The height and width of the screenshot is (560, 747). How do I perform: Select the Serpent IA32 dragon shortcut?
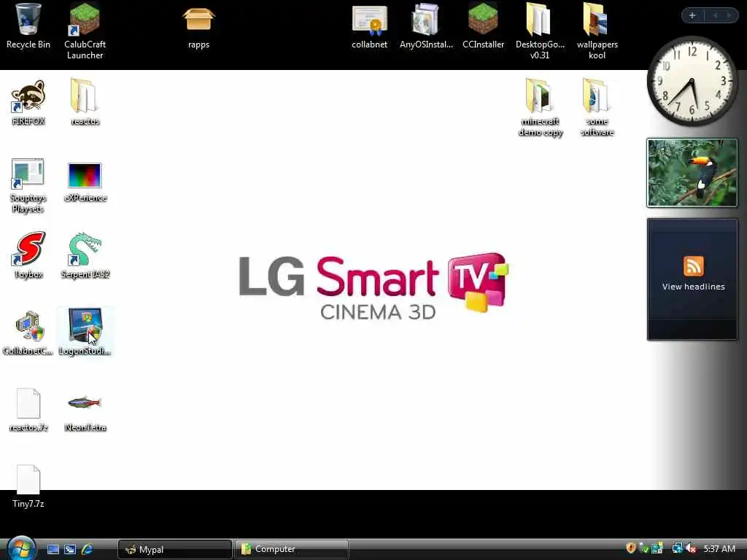[85, 256]
